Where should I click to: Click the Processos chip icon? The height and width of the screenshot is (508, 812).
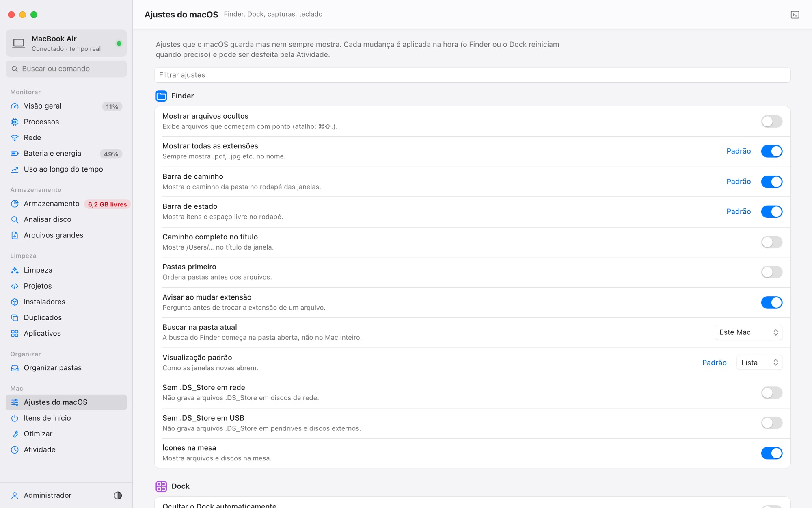click(15, 122)
